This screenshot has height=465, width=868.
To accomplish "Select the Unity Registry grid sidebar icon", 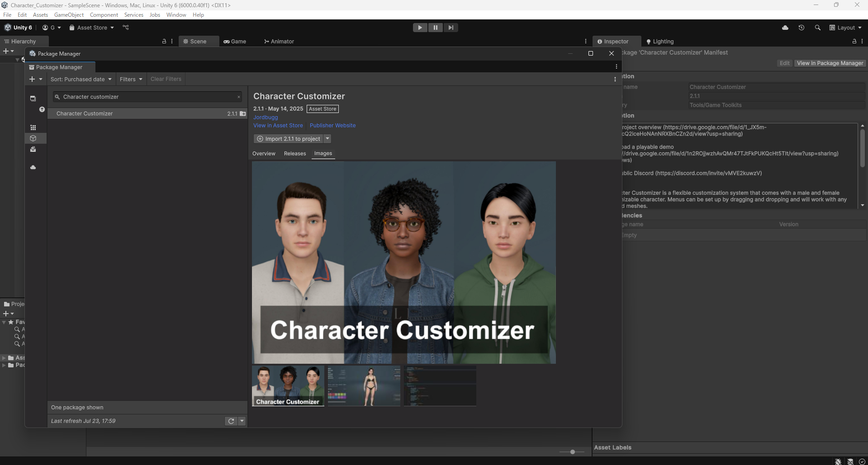I will [33, 127].
